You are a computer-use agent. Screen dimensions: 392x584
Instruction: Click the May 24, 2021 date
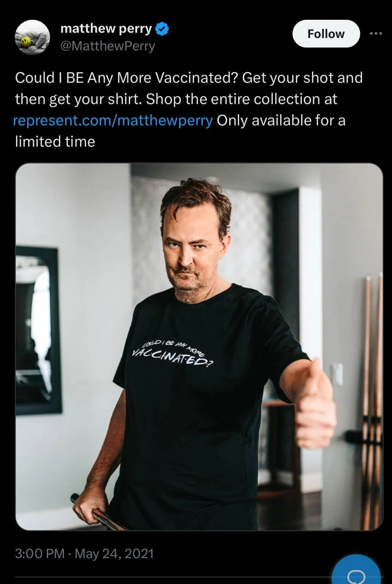click(114, 553)
